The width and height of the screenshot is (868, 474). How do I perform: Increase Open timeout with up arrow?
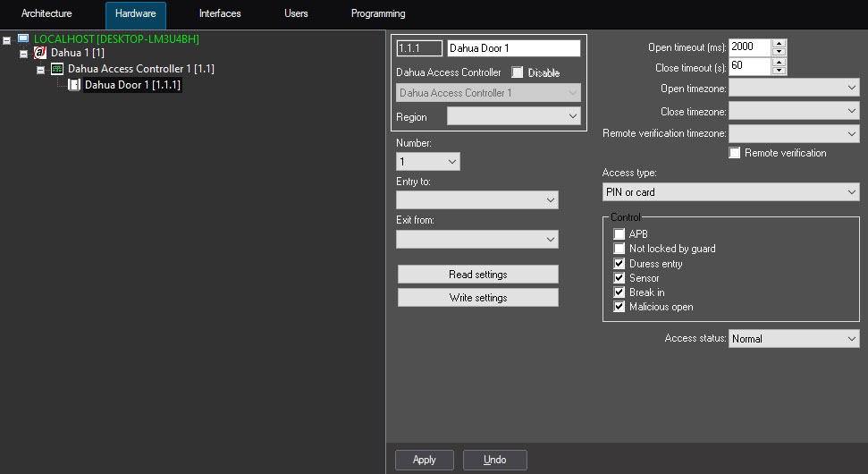pyautogui.click(x=779, y=43)
